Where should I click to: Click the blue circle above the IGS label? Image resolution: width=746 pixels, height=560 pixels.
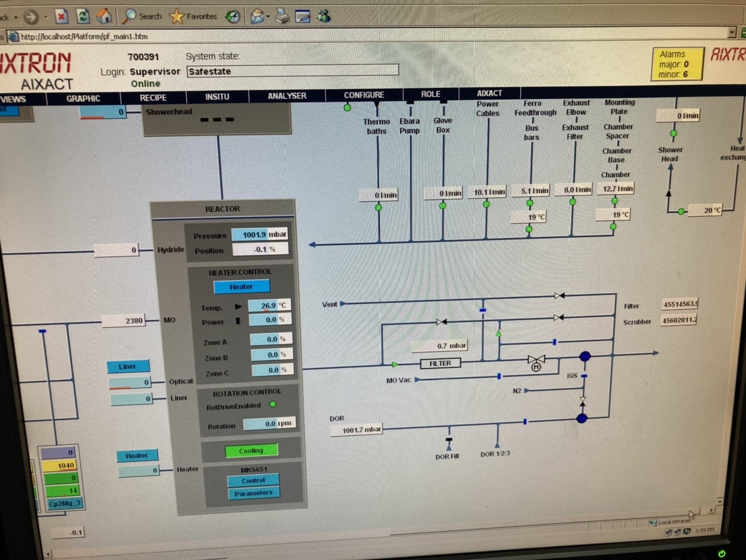tap(585, 356)
